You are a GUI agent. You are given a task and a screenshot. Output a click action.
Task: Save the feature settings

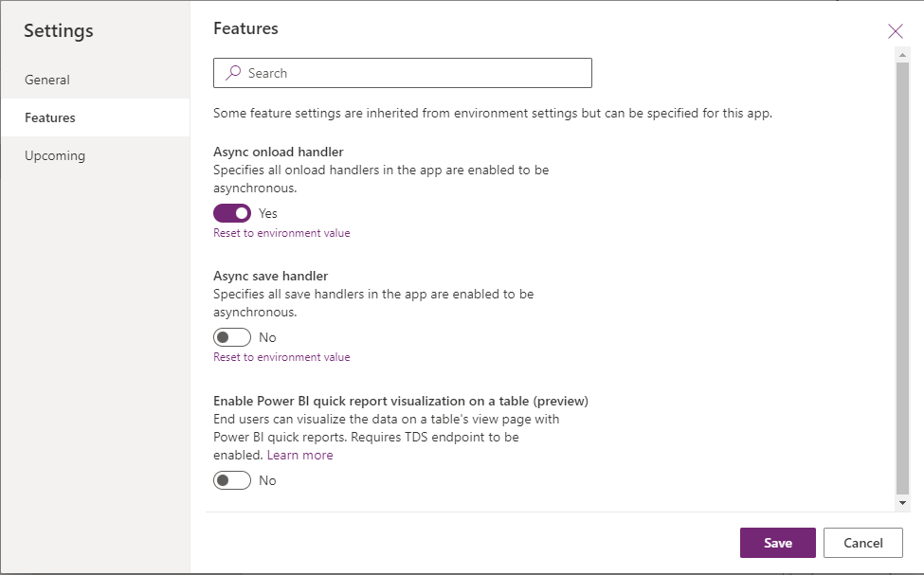click(x=777, y=543)
